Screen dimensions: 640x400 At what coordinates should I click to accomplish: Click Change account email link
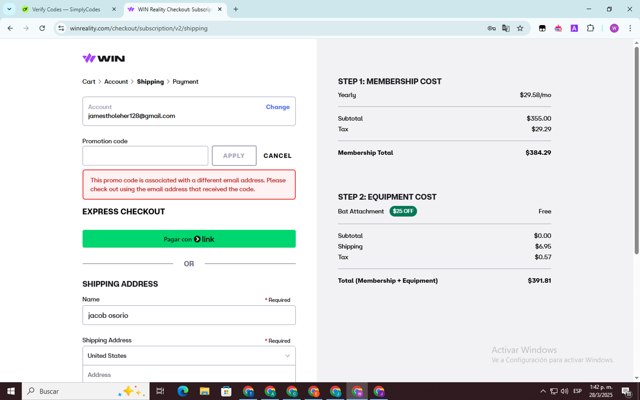point(278,107)
